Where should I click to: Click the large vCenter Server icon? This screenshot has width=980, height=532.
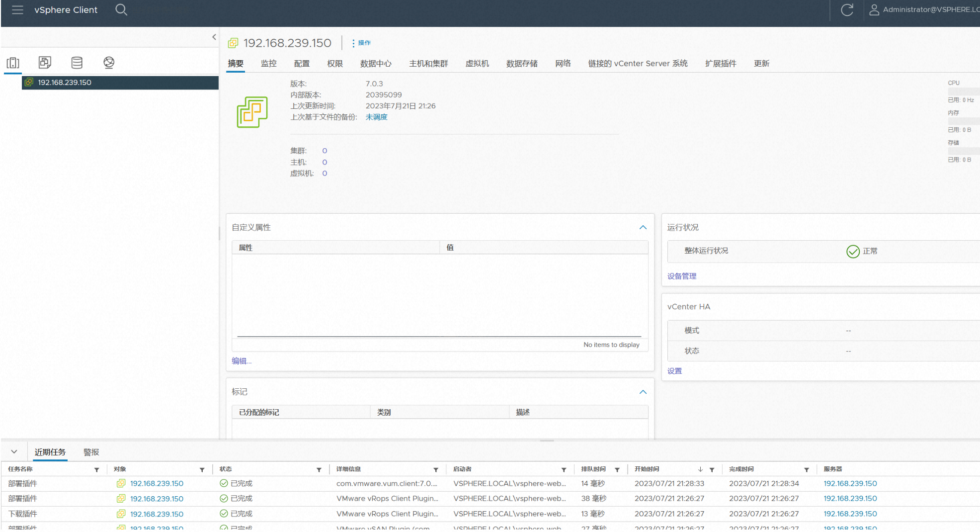coord(252,112)
